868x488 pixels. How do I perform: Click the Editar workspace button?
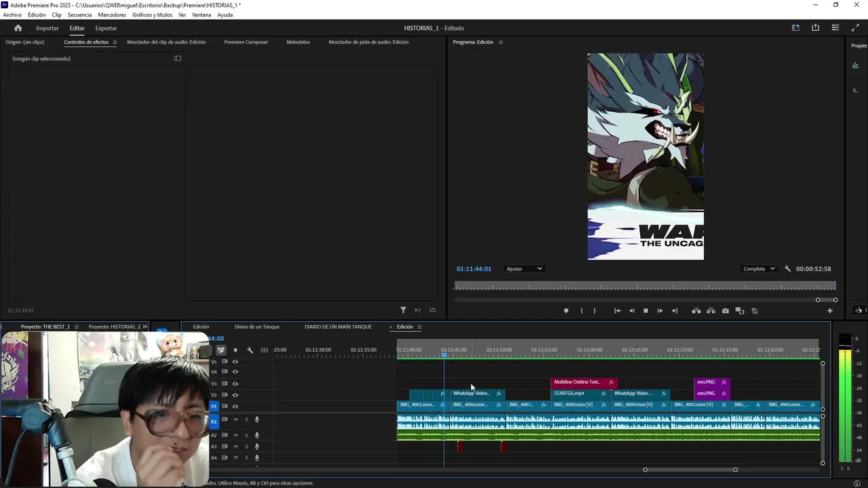click(77, 28)
